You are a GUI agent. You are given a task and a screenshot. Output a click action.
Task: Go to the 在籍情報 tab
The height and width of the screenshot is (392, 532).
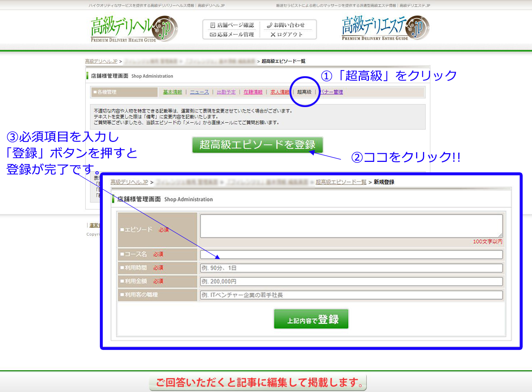click(x=253, y=92)
